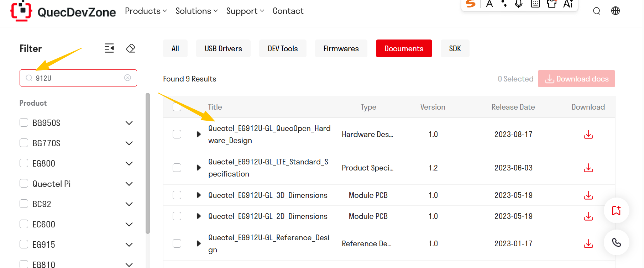The width and height of the screenshot is (644, 268).
Task: Expand the BG770S product chevron
Action: point(129,143)
